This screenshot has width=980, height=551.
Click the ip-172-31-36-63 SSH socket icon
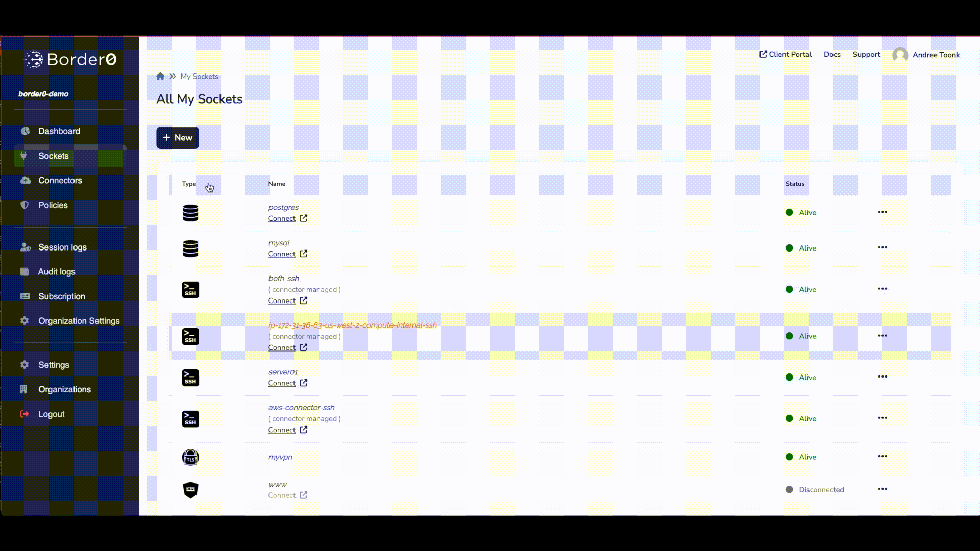(190, 336)
